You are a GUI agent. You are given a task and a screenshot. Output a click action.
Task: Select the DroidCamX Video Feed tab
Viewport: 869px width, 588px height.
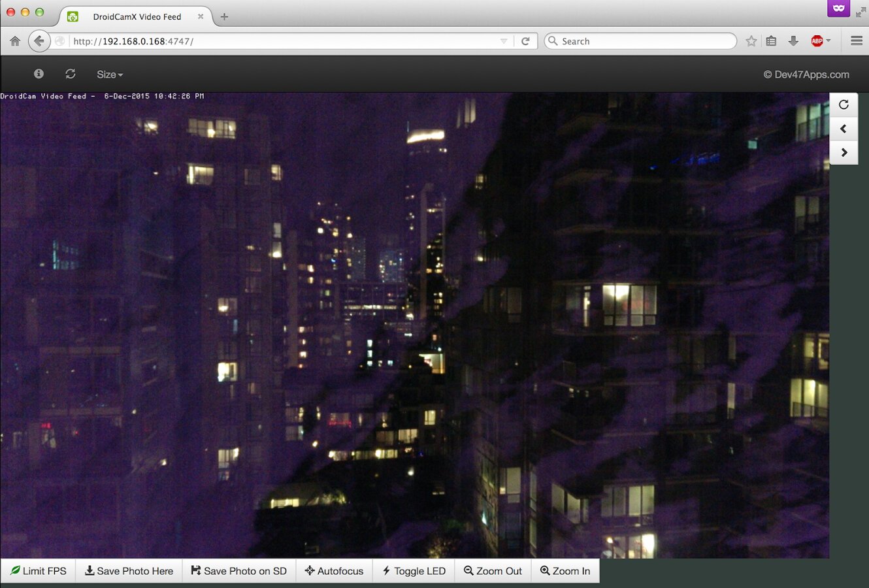coord(136,16)
